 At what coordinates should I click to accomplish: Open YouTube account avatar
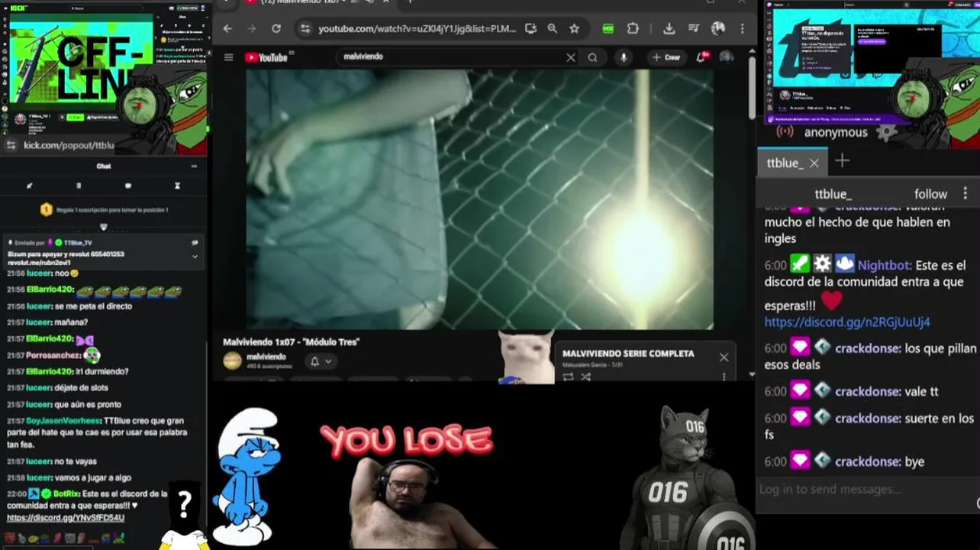[726, 57]
